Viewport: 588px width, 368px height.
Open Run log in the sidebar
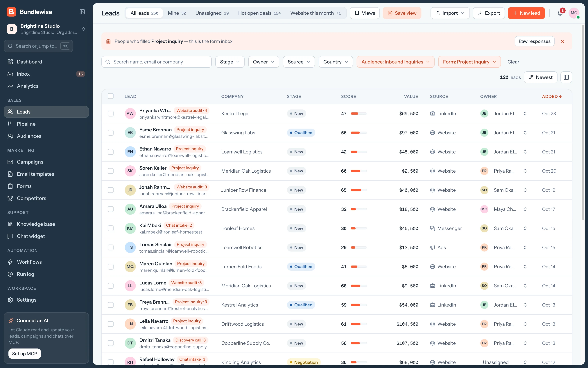(x=46, y=274)
